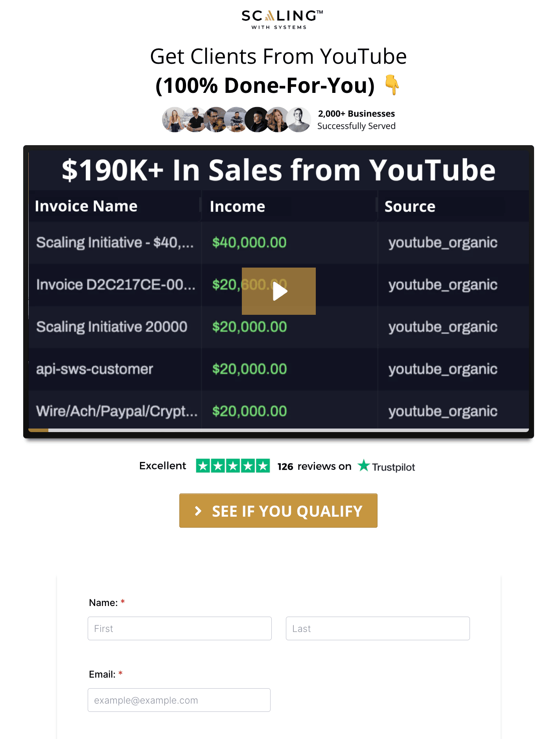Click the $40,000.00 income row value
The width and height of the screenshot is (560, 739).
tap(249, 242)
